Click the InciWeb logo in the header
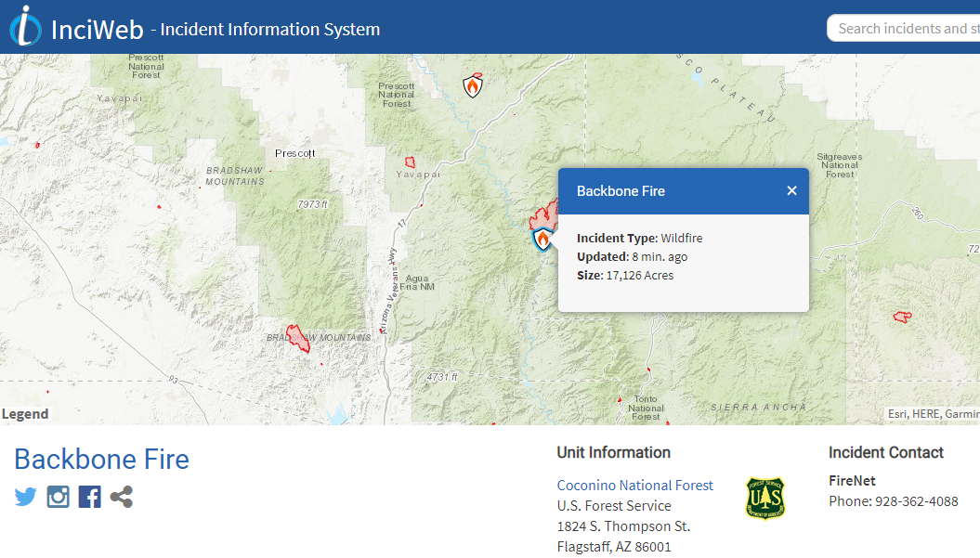The image size is (980, 558). [22, 27]
